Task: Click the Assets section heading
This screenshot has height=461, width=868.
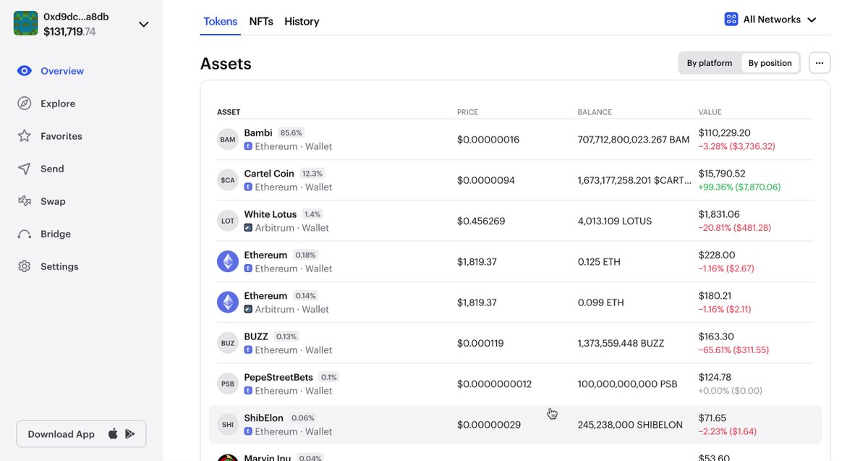Action: (x=226, y=64)
